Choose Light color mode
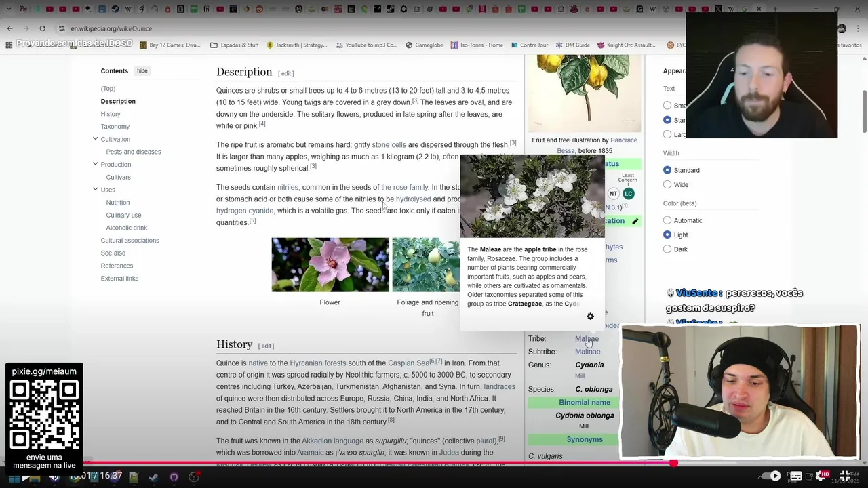 pyautogui.click(x=667, y=235)
